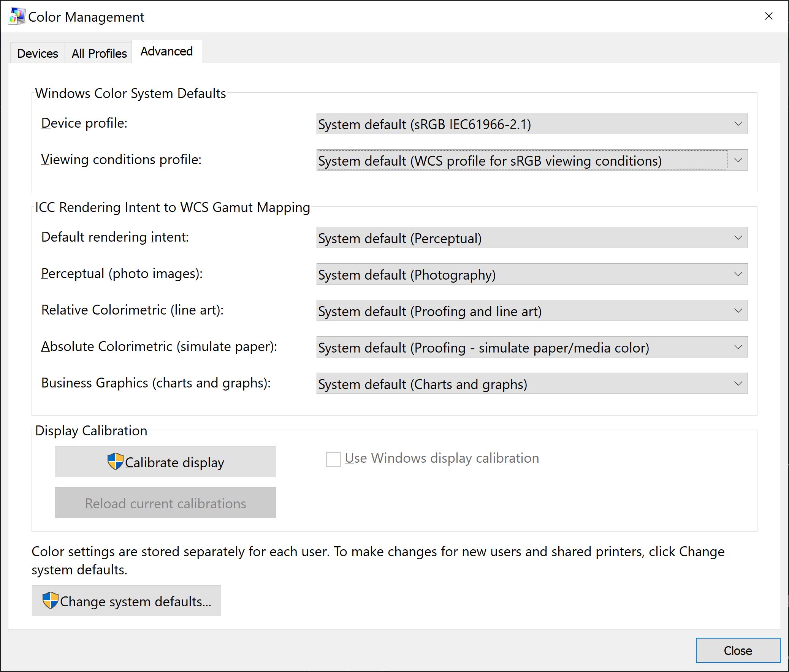Click the Viewing conditions profile field text

click(489, 161)
